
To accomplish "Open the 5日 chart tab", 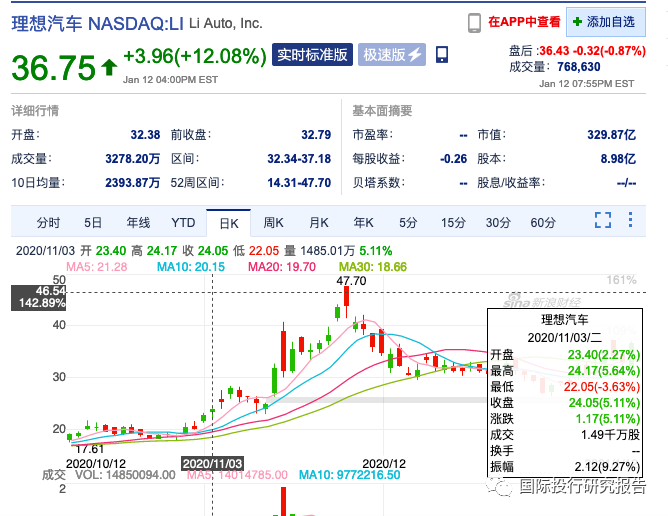I will (x=93, y=222).
